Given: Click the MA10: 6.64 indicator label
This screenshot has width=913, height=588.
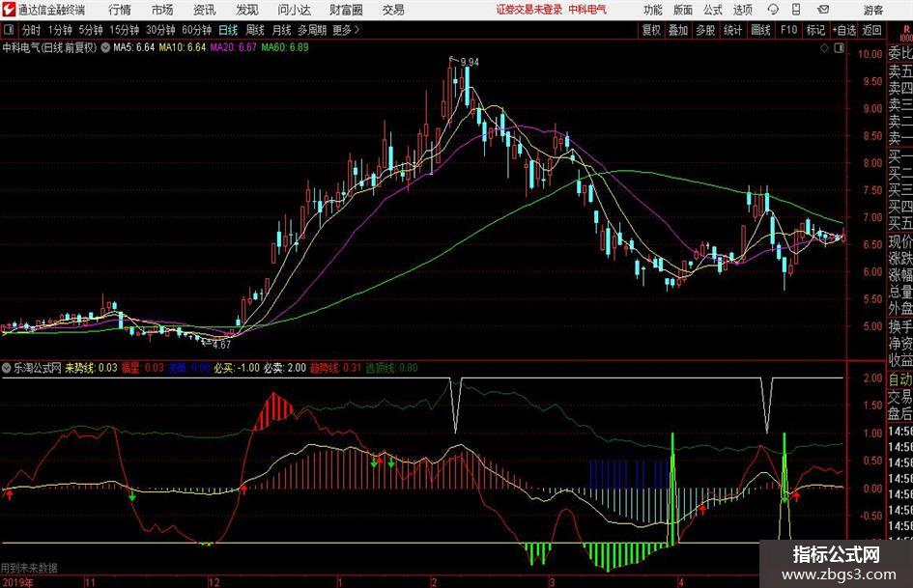Looking at the screenshot, I should click(x=183, y=47).
